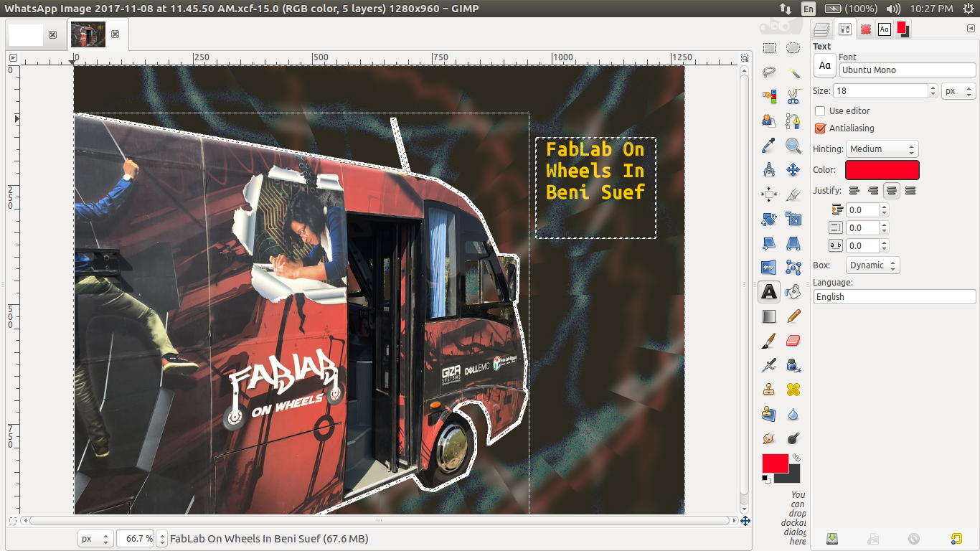
Task: Click the red foreground color swatch
Action: pyautogui.click(x=775, y=463)
